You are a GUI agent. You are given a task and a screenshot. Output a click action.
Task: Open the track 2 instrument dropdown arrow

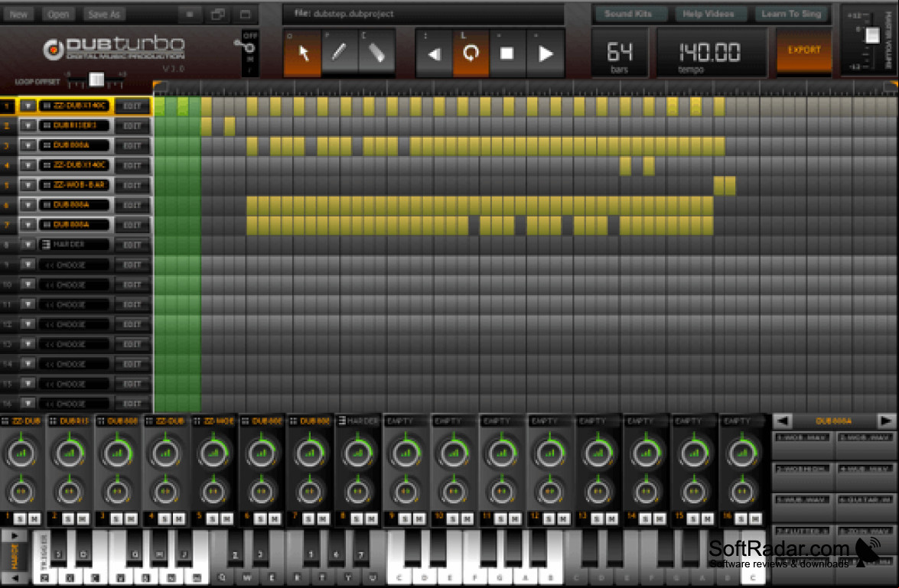tap(28, 125)
